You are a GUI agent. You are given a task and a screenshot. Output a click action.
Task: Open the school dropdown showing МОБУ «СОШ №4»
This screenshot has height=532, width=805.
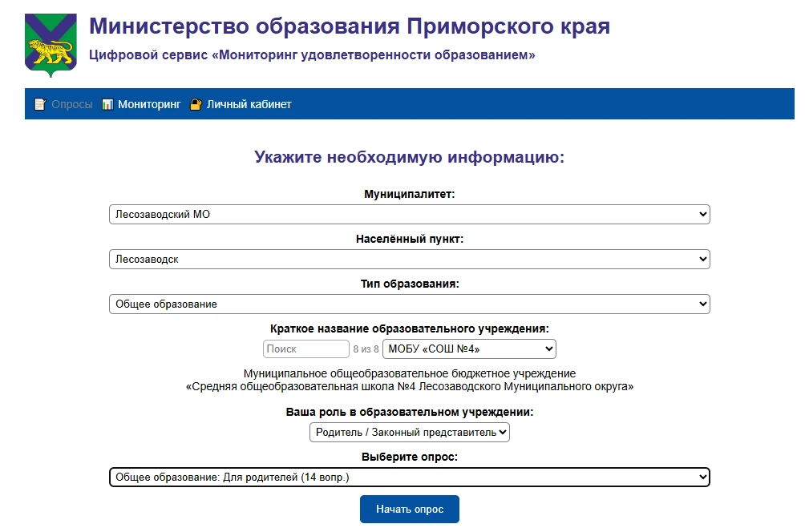tap(469, 349)
